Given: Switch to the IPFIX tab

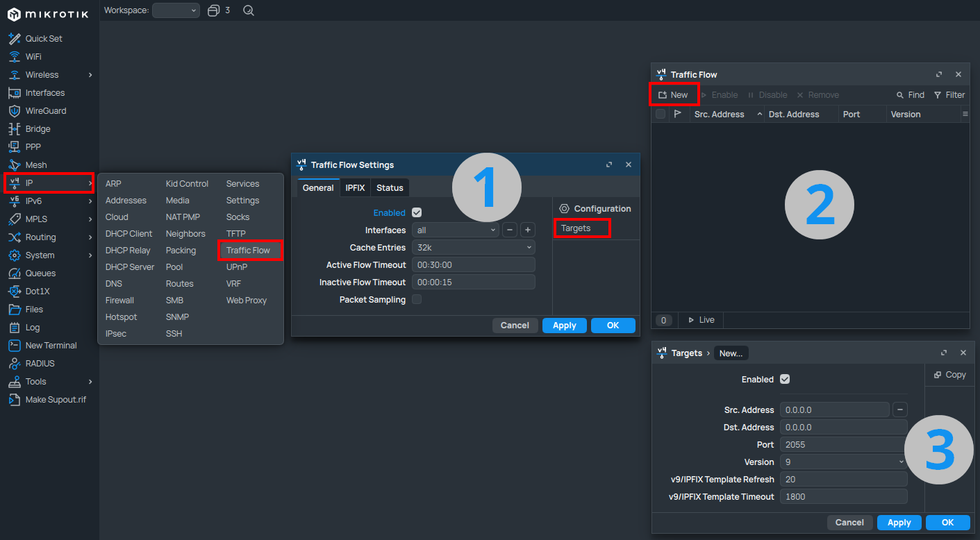Looking at the screenshot, I should pos(355,188).
